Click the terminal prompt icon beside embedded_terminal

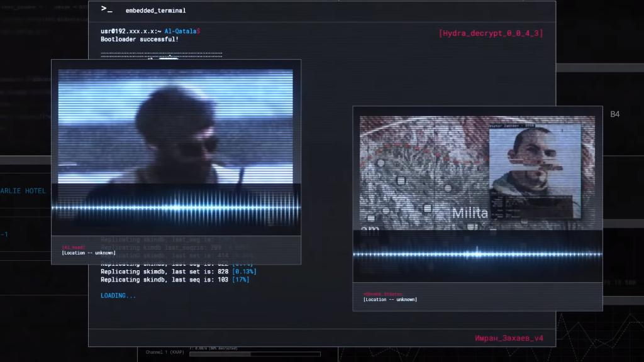click(106, 9)
